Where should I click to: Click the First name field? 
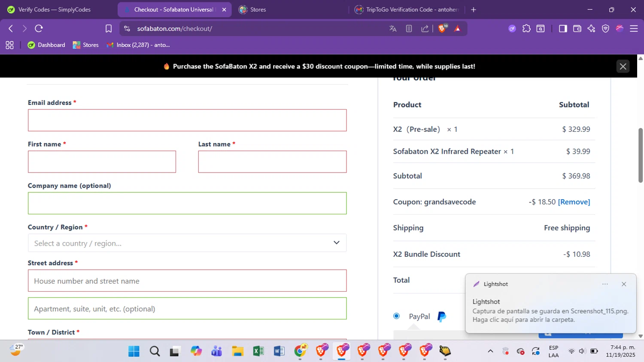click(102, 162)
